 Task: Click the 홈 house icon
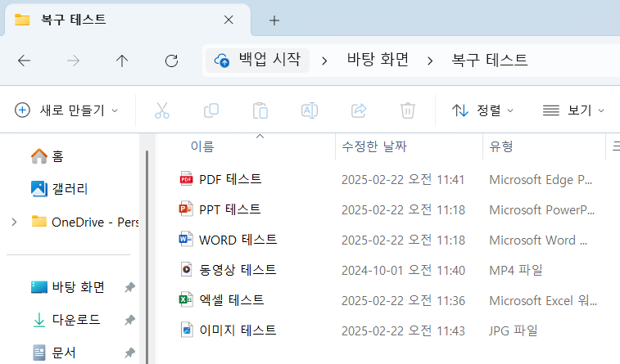coord(39,156)
